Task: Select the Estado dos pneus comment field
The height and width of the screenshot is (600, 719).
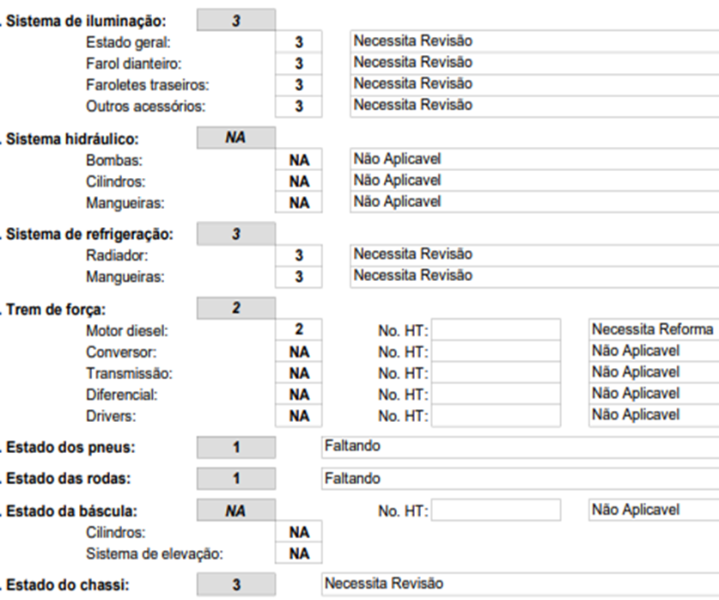Action: pyautogui.click(x=518, y=447)
